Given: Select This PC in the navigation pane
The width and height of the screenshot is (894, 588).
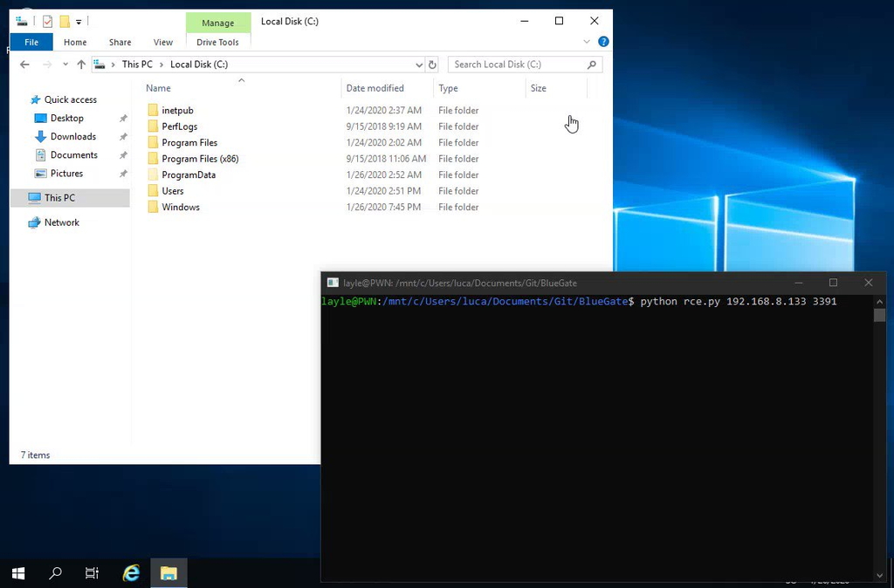Looking at the screenshot, I should coord(59,198).
